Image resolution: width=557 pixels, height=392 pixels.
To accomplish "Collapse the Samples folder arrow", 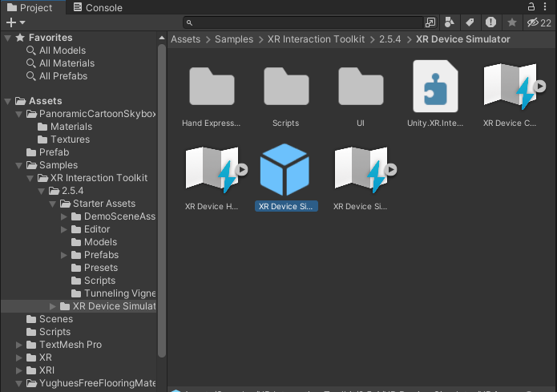I will point(19,165).
